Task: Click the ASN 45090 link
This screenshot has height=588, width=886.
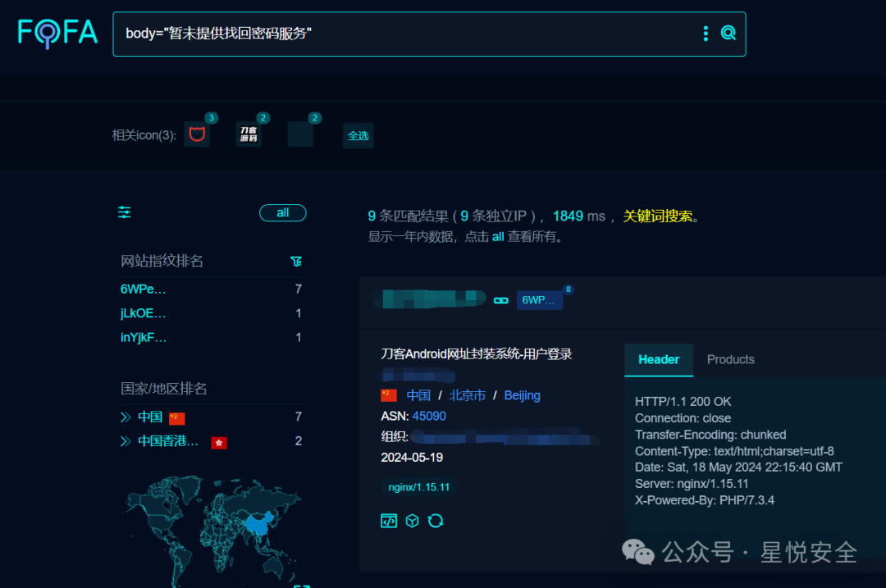Action: (429, 417)
